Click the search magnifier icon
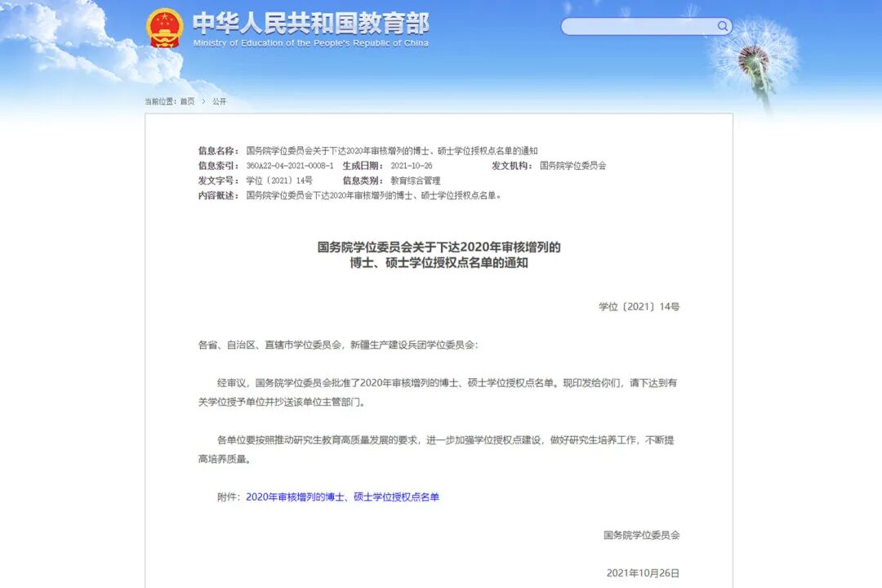The width and height of the screenshot is (882, 588). tap(722, 26)
